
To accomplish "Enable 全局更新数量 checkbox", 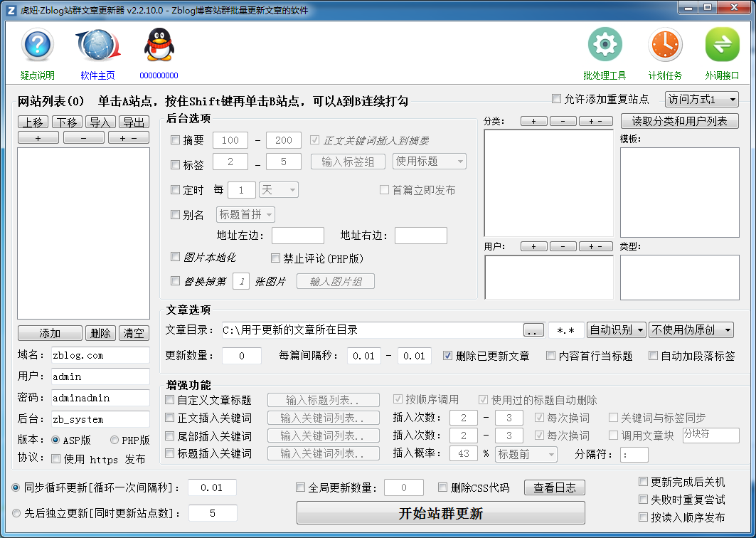I will tap(300, 487).
